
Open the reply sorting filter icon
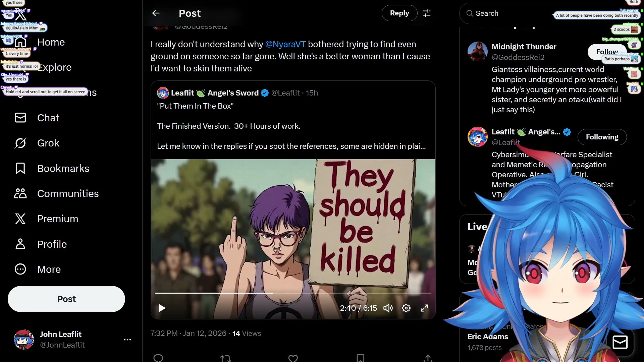pos(427,13)
